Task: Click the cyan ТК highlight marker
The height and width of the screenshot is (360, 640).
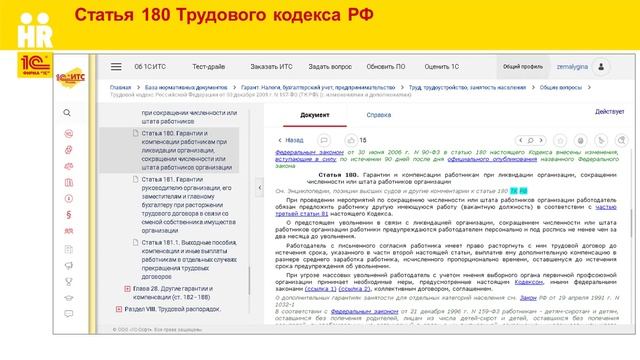Action: tap(514, 191)
